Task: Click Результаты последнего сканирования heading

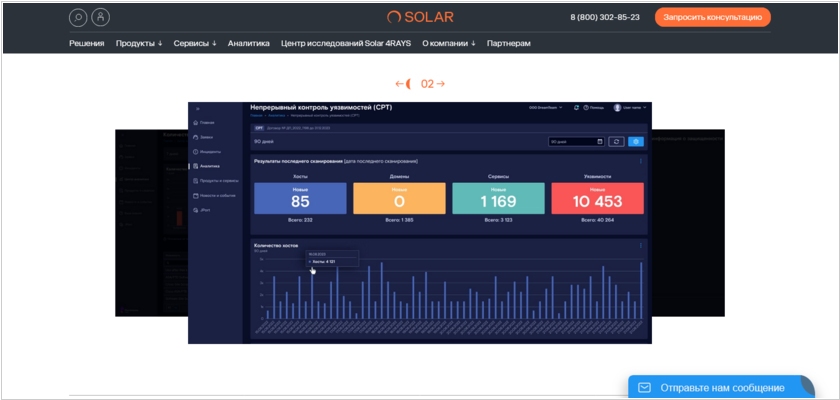Action: (298, 161)
